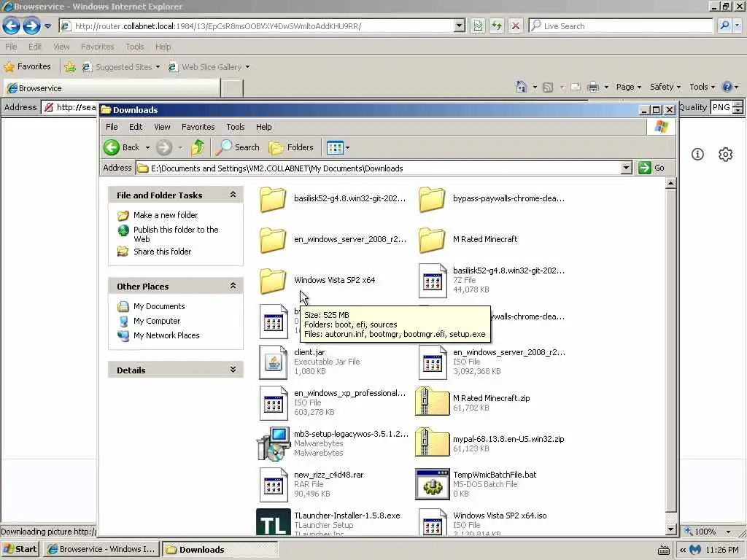
Task: Select the client.jar file icon
Action: [x=273, y=362]
